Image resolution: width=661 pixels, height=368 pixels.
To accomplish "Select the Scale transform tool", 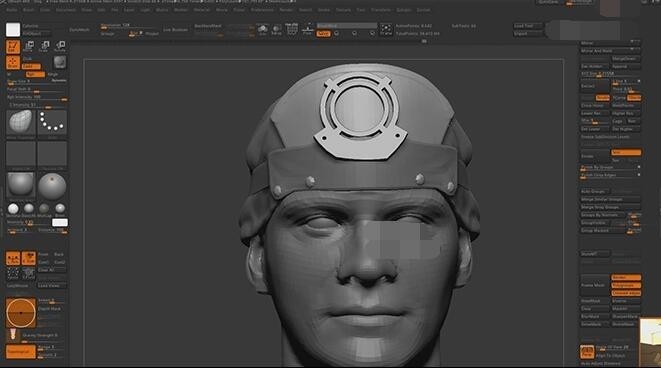I will (44, 46).
